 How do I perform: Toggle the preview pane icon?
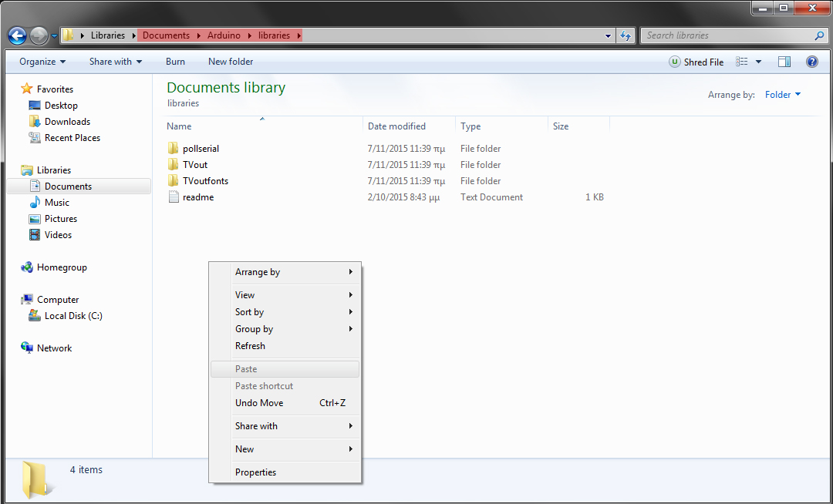click(x=784, y=62)
